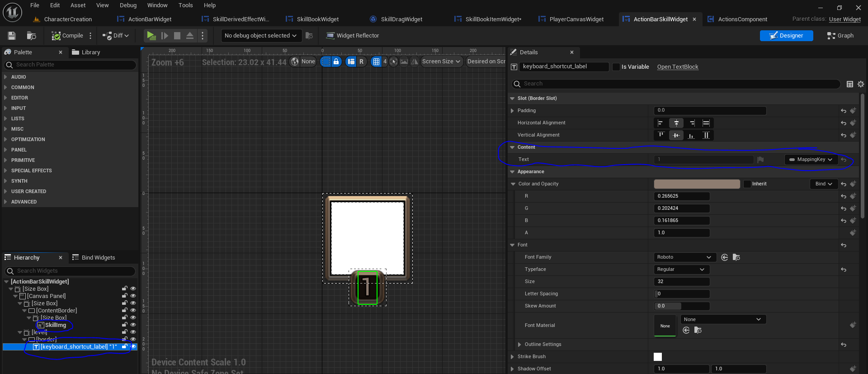Screen dimensions: 868x374
Task: Open the MappingKey text binding dropdown
Action: point(811,160)
